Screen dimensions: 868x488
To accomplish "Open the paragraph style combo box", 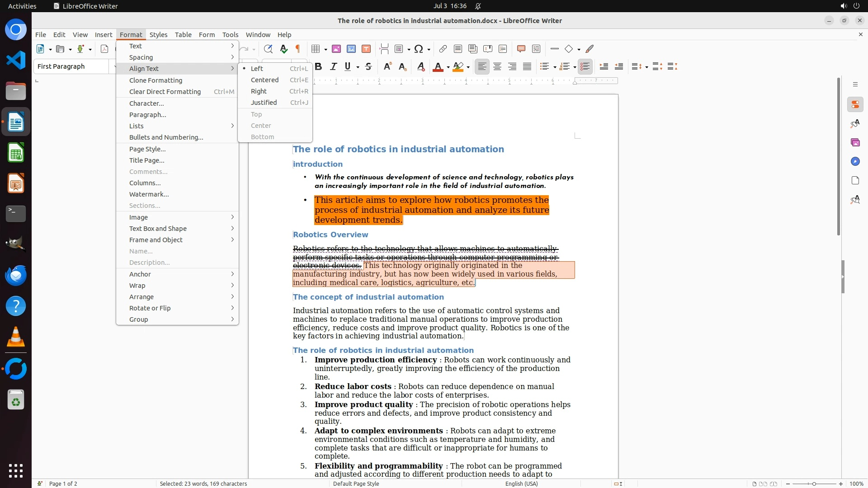I will [71, 66].
